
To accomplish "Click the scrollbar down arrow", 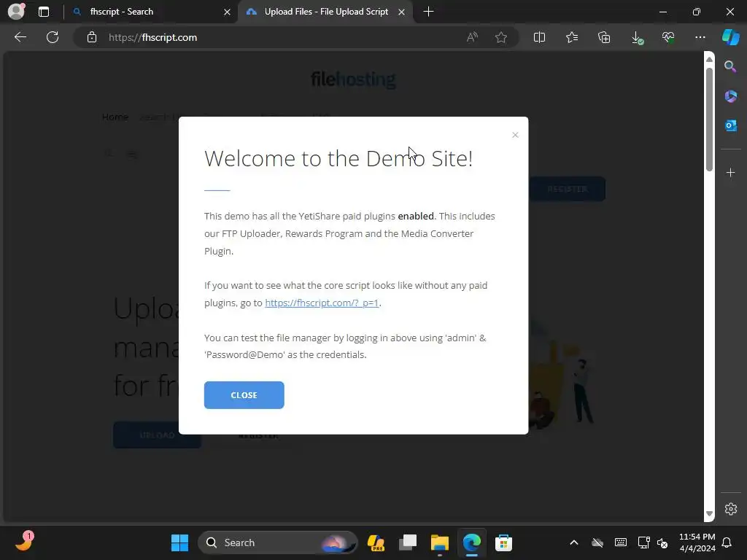I will pyautogui.click(x=709, y=513).
